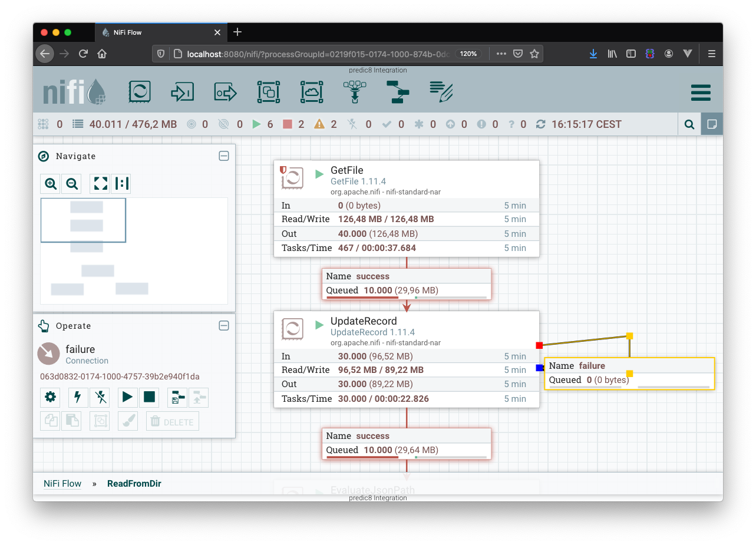Select the success connection below UpdateRecord
Image resolution: width=756 pixels, height=545 pixels.
407,443
